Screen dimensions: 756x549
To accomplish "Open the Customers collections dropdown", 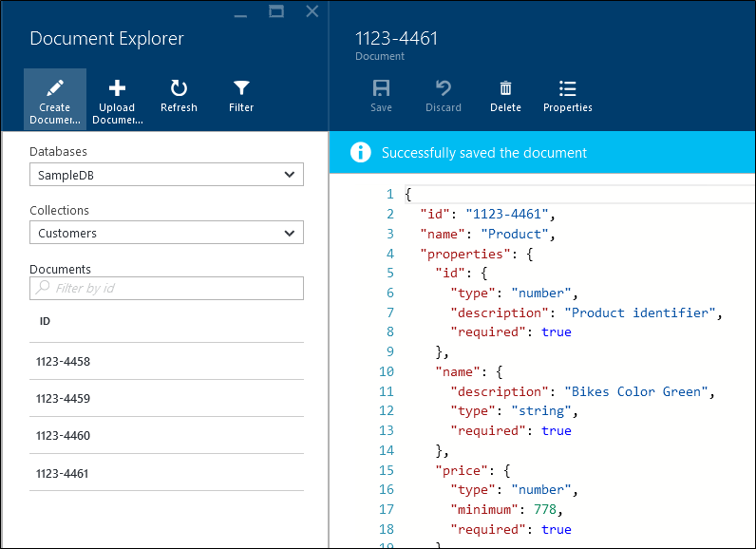I will tap(166, 233).
